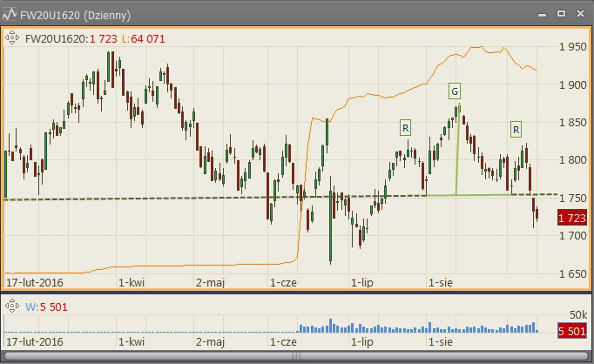Click the red 1 723 price tag
The height and width of the screenshot is (364, 594).
tap(572, 218)
